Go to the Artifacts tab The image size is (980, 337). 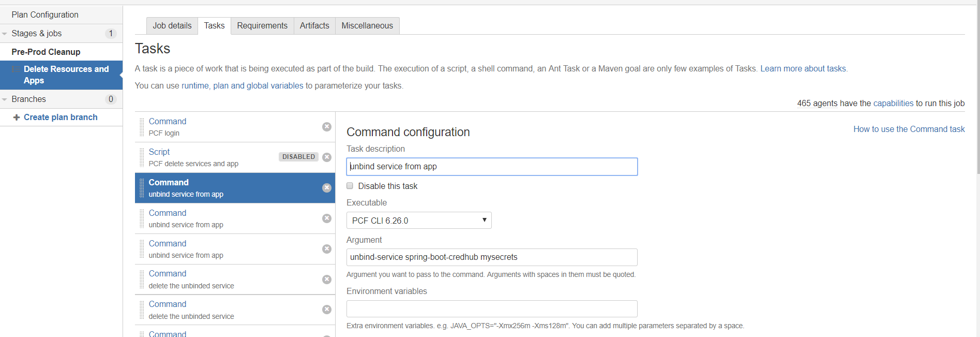(x=314, y=26)
